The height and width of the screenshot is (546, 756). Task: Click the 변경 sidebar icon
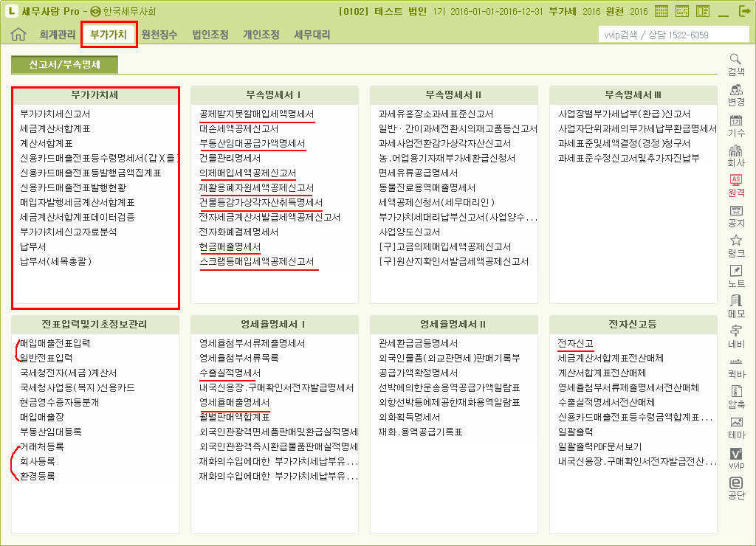click(736, 95)
